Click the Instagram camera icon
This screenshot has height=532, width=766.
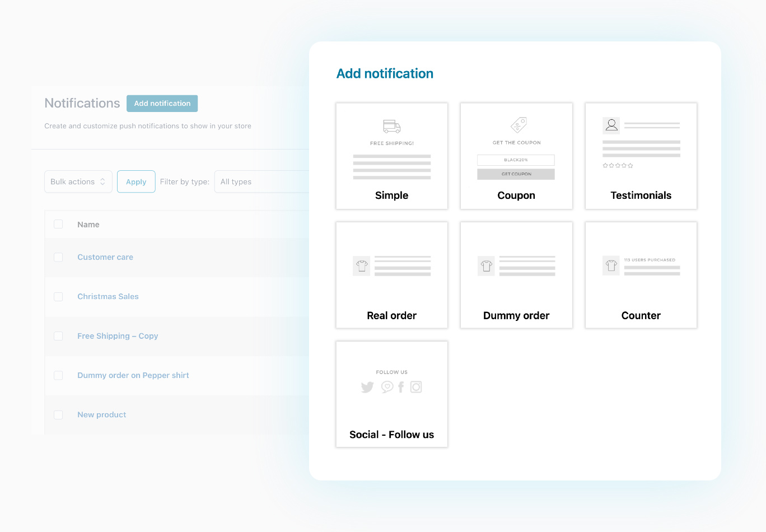[x=416, y=387]
